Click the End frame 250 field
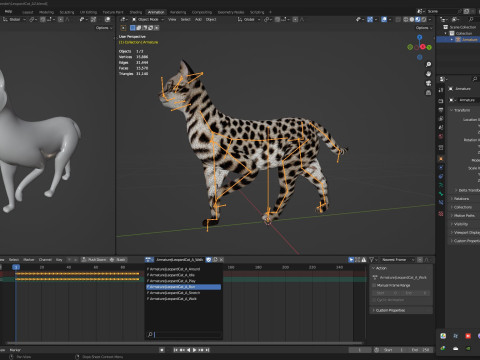Image resolution: width=480 pixels, height=360 pixels. (420, 350)
